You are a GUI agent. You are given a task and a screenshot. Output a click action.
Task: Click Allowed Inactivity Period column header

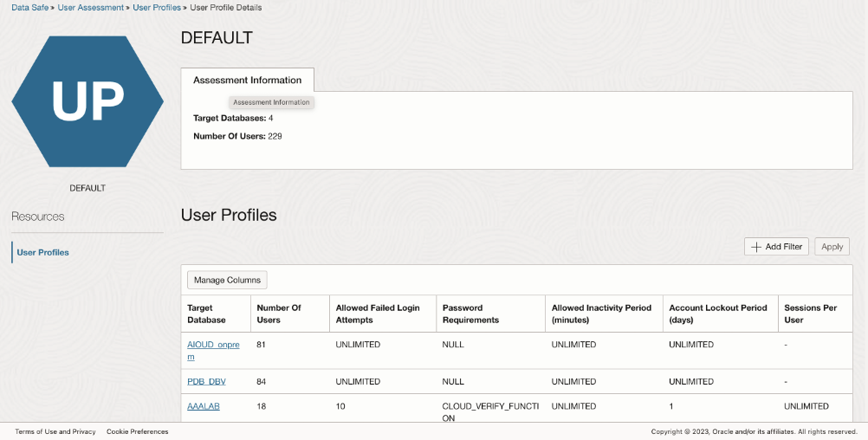[x=602, y=314]
